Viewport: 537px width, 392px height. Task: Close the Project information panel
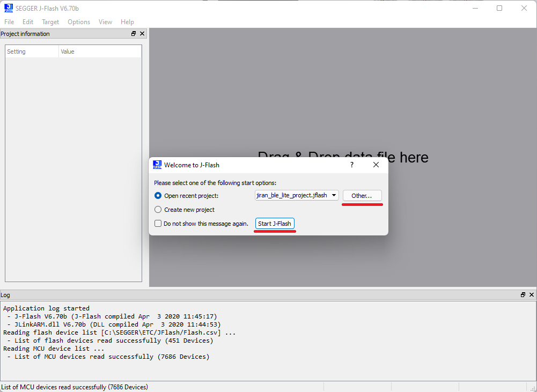pyautogui.click(x=142, y=34)
